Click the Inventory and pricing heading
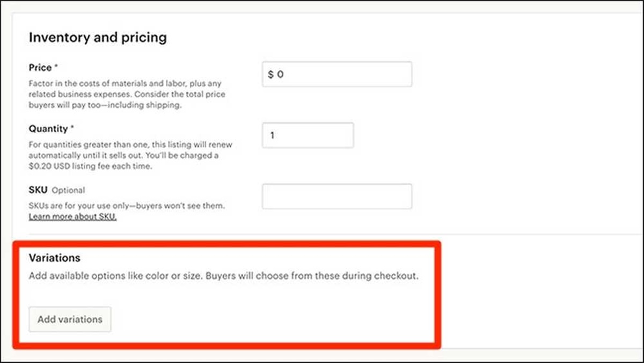 98,38
